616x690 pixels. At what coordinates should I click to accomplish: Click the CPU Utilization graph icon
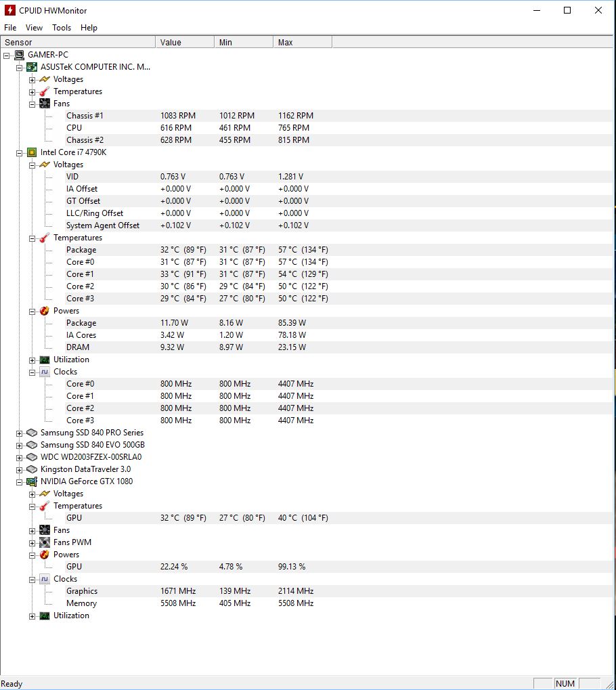click(x=45, y=360)
